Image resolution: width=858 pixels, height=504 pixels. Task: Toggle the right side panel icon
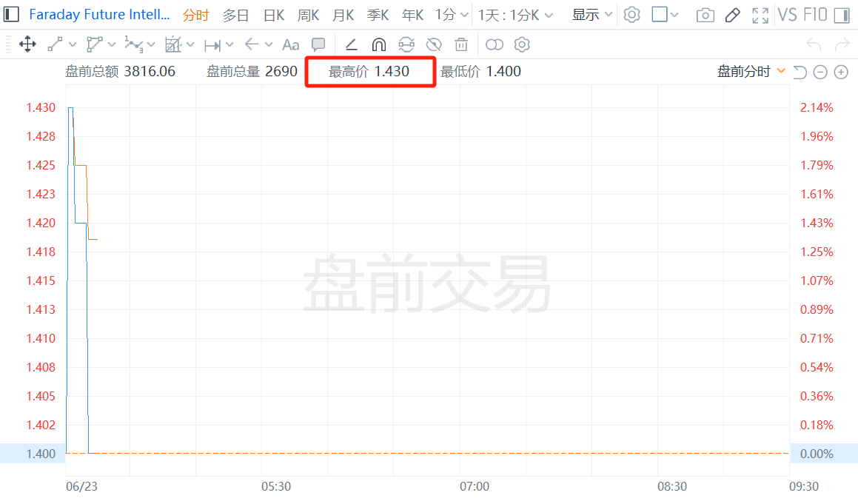842,16
